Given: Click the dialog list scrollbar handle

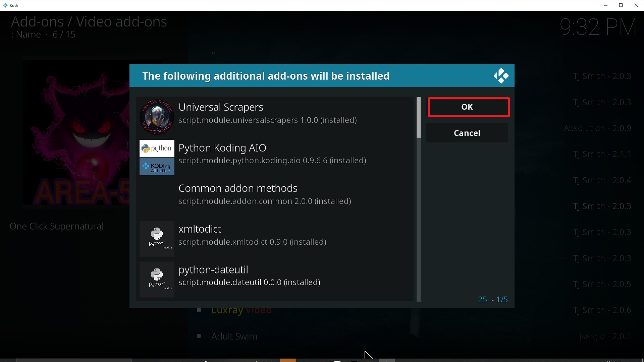Looking at the screenshot, I should pyautogui.click(x=418, y=118).
